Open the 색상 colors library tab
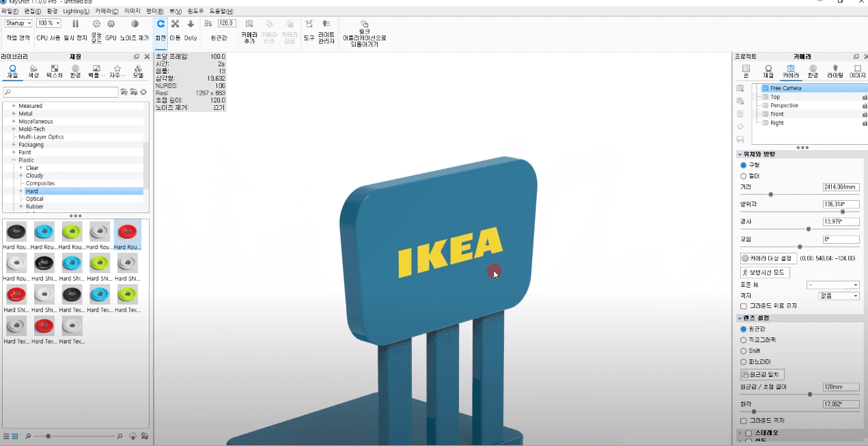Viewport: 868px width, 446px height. 33,71
